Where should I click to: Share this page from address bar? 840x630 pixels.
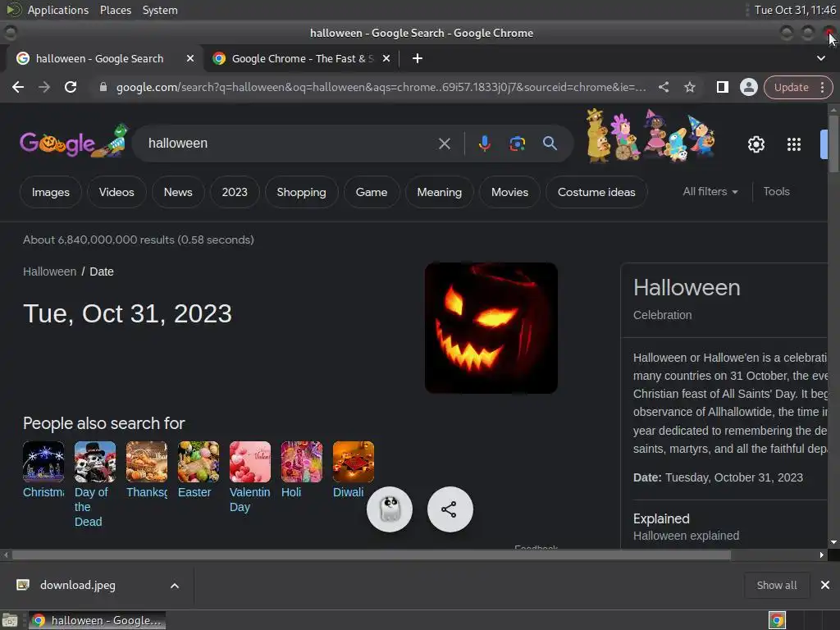(x=663, y=87)
